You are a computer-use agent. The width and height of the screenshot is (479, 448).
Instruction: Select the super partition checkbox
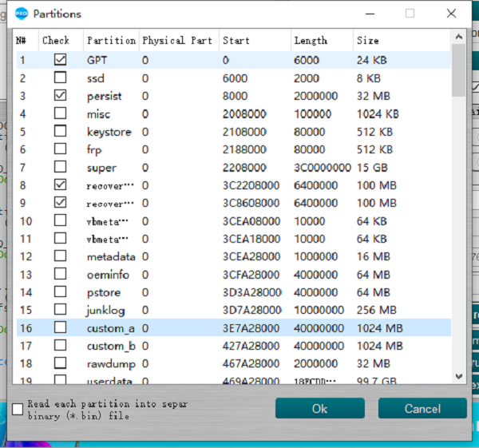[x=60, y=167]
